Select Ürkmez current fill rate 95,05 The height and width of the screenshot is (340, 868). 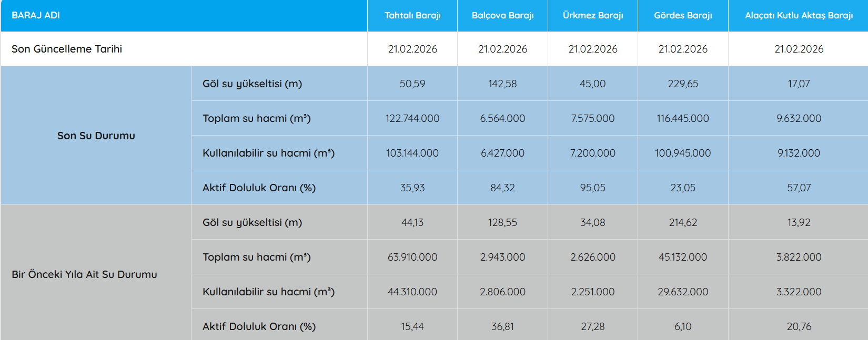[x=593, y=188]
